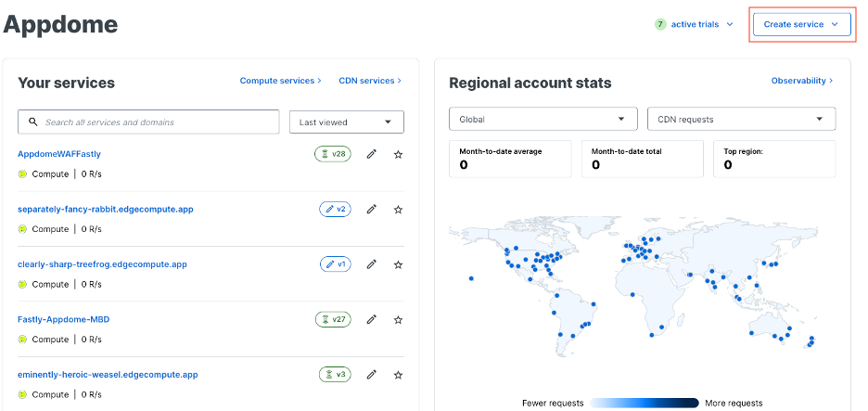Click the green status dot for AppdomeWAFFastly

click(x=22, y=173)
